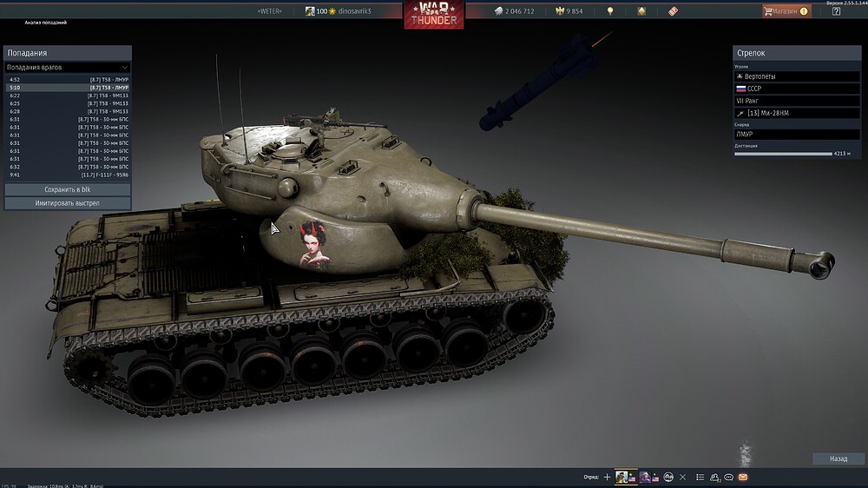
Task: Click Сохранить в blk button
Action: (68, 189)
